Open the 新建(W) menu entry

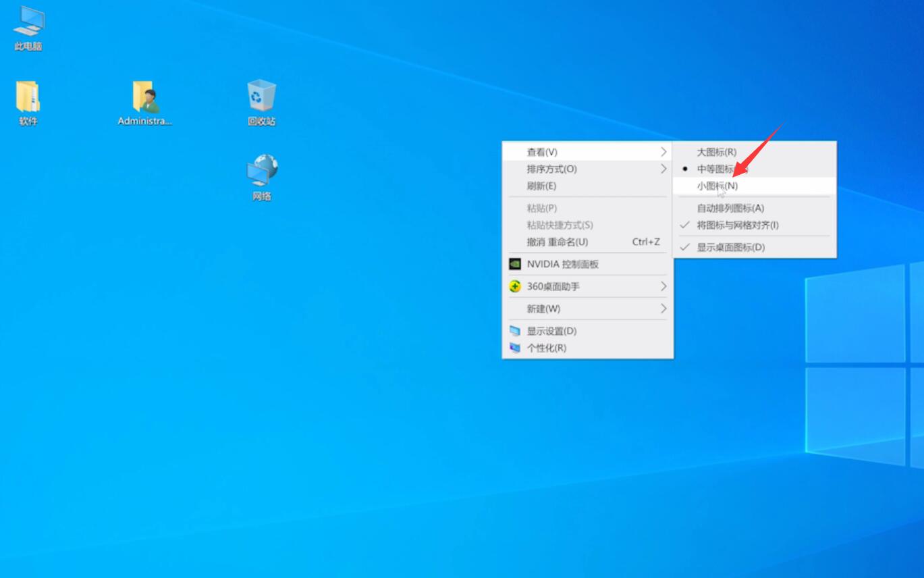click(588, 309)
